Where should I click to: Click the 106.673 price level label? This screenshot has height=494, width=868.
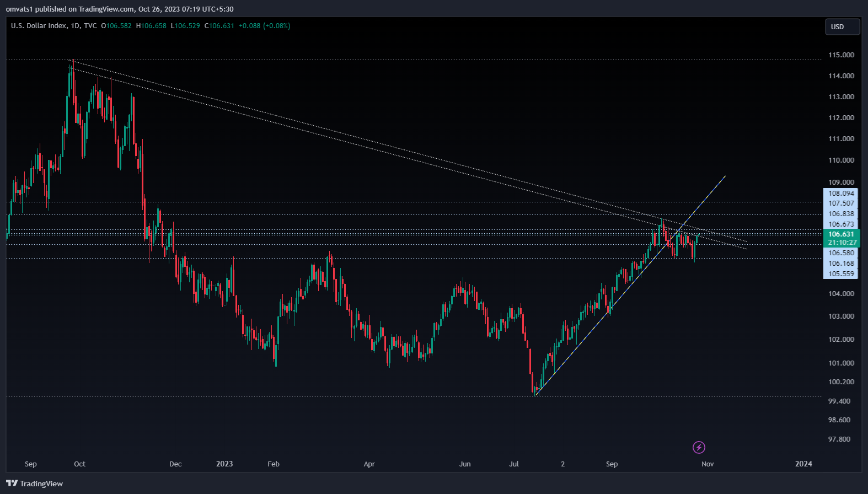[x=841, y=224]
